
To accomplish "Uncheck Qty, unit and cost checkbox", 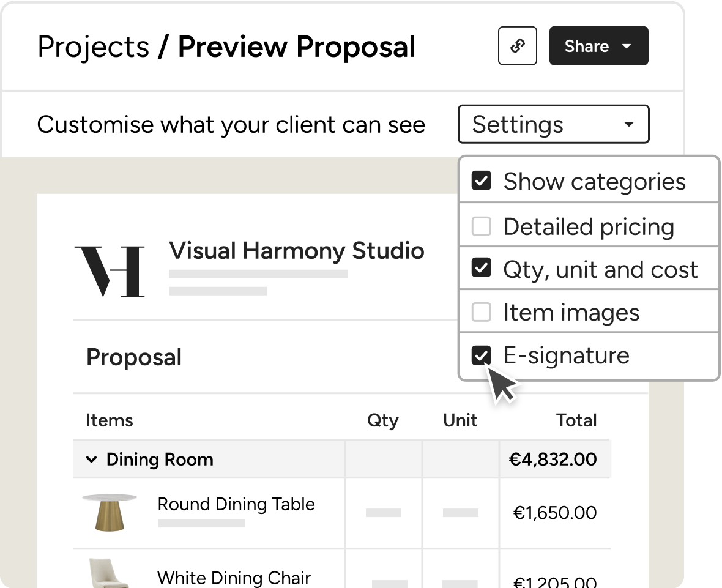I will pos(481,268).
